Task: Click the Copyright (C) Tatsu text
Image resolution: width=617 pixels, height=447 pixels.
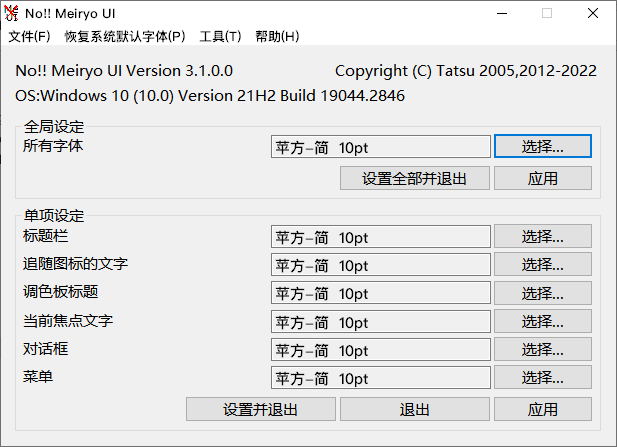Action: pyautogui.click(x=466, y=71)
